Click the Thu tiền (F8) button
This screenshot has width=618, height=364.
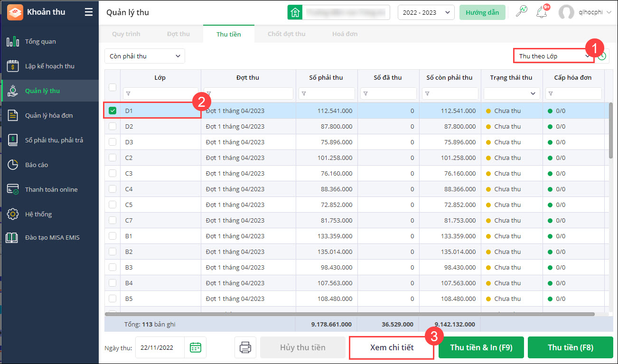571,347
